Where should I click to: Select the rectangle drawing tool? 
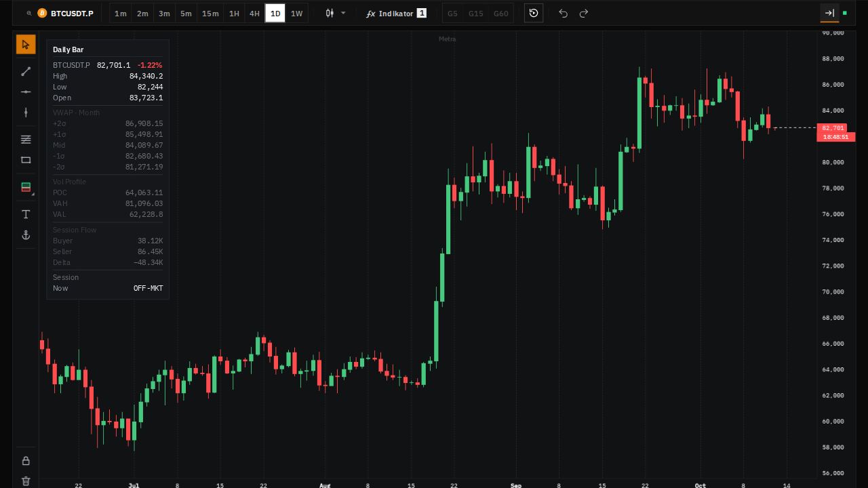26,160
